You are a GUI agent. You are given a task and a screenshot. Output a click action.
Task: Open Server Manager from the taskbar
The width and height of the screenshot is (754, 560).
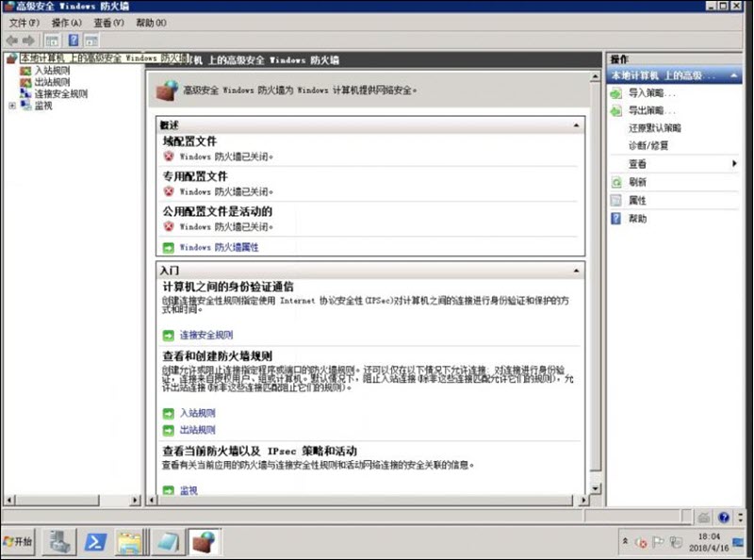pyautogui.click(x=59, y=541)
